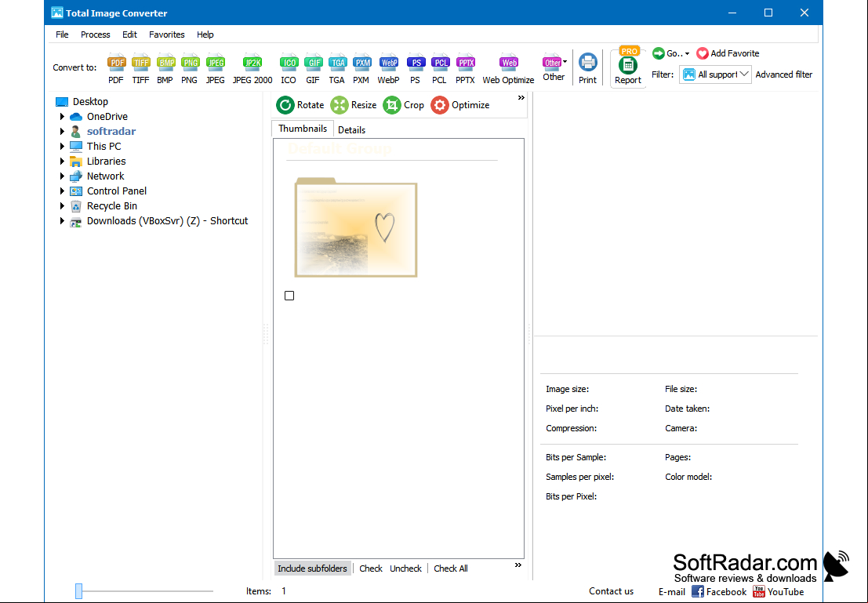Viewport: 868px width, 603px height.
Task: Open the File menu
Action: click(x=62, y=35)
